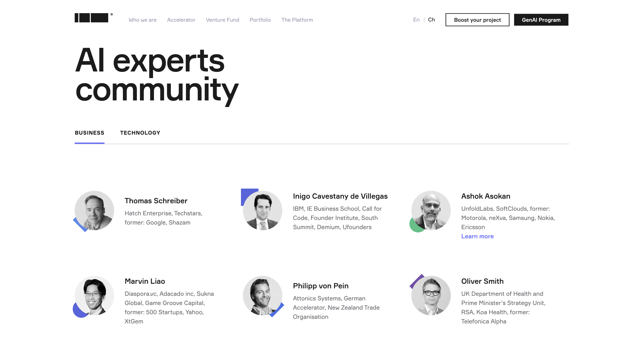Image resolution: width=644 pixels, height=364 pixels.
Task: Click the name Thomas Schreiber
Action: click(156, 201)
